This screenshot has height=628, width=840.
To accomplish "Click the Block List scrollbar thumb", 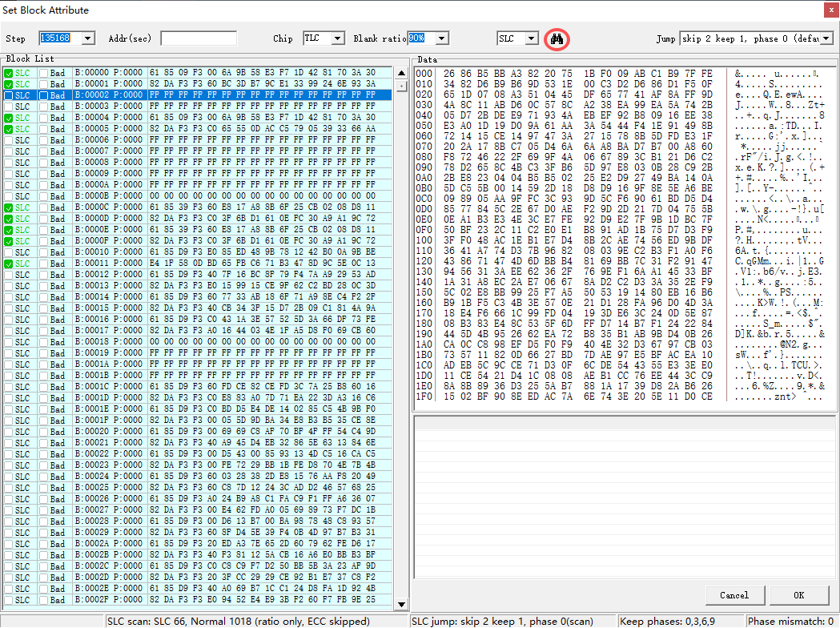I will tap(401, 85).
